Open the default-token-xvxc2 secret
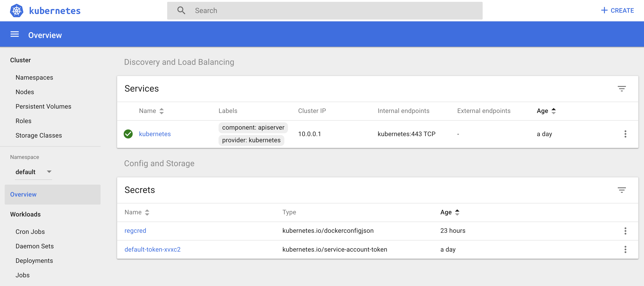Image resolution: width=644 pixels, height=286 pixels. pos(152,249)
